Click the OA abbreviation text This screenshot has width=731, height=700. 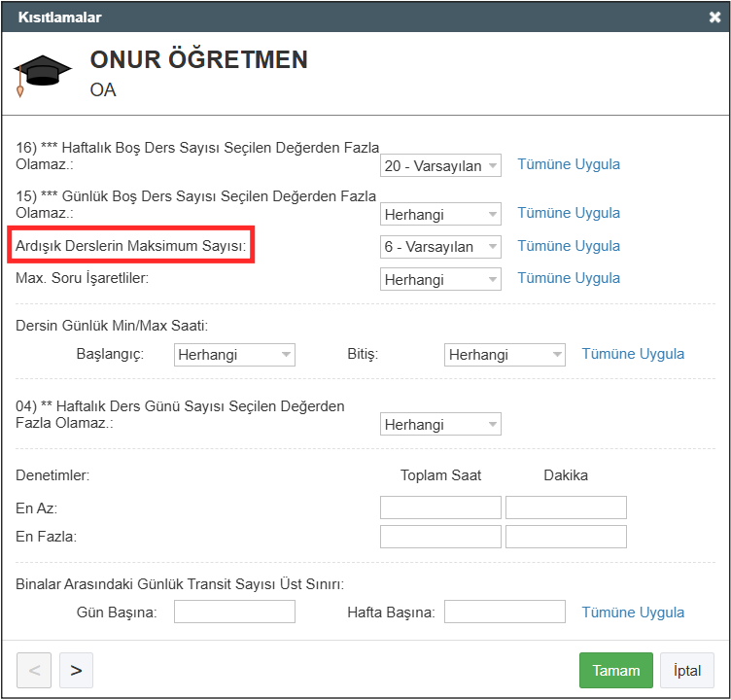point(103,89)
